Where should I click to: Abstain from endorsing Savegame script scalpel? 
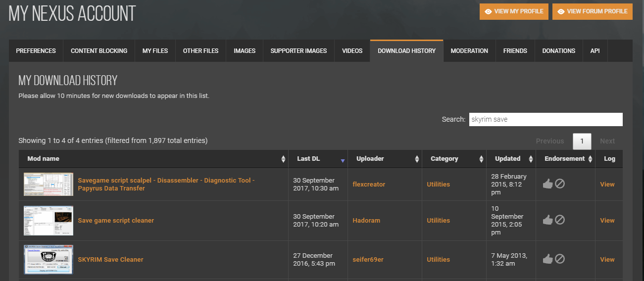coord(560,184)
